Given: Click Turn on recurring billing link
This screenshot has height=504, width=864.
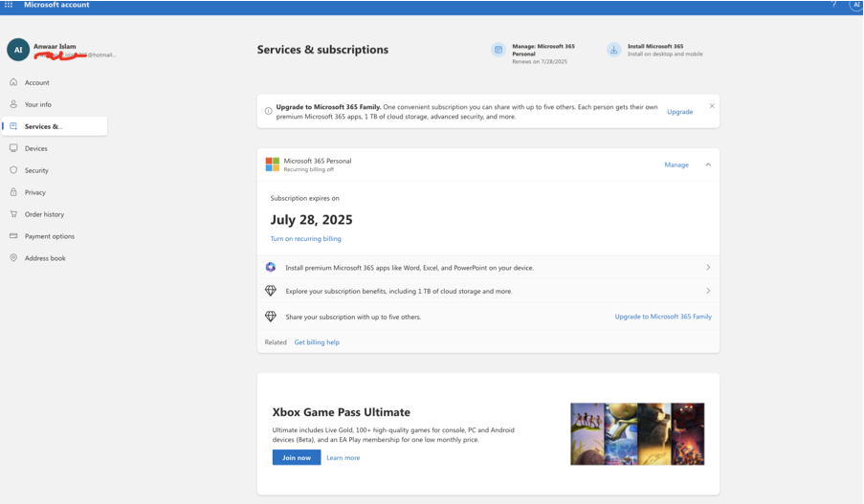Looking at the screenshot, I should 305,239.
